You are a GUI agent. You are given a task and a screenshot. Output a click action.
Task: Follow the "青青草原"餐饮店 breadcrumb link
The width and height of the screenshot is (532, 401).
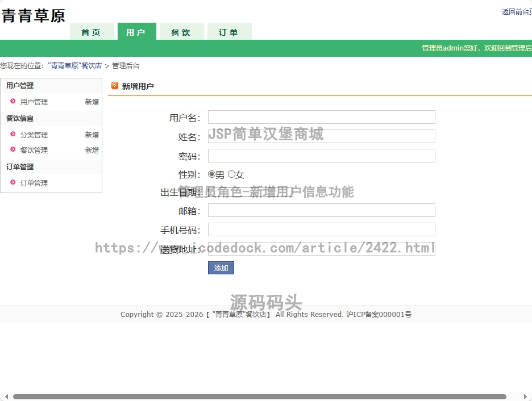coord(74,66)
